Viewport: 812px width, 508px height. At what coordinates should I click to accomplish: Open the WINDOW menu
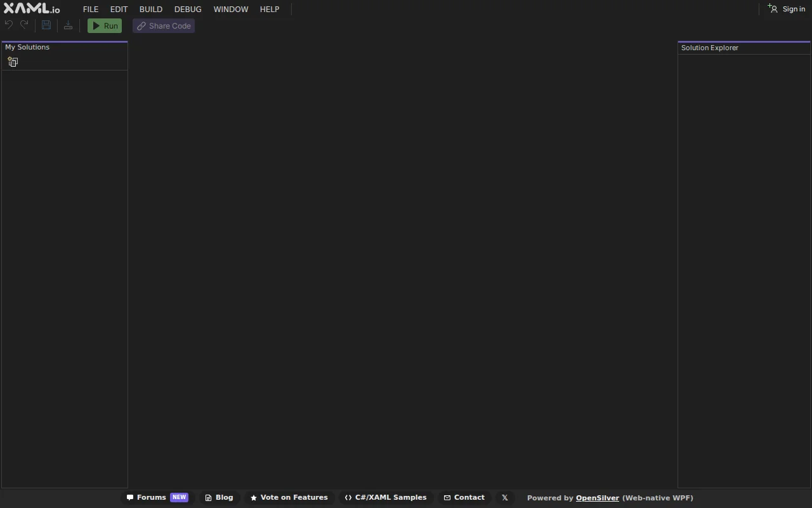click(231, 10)
